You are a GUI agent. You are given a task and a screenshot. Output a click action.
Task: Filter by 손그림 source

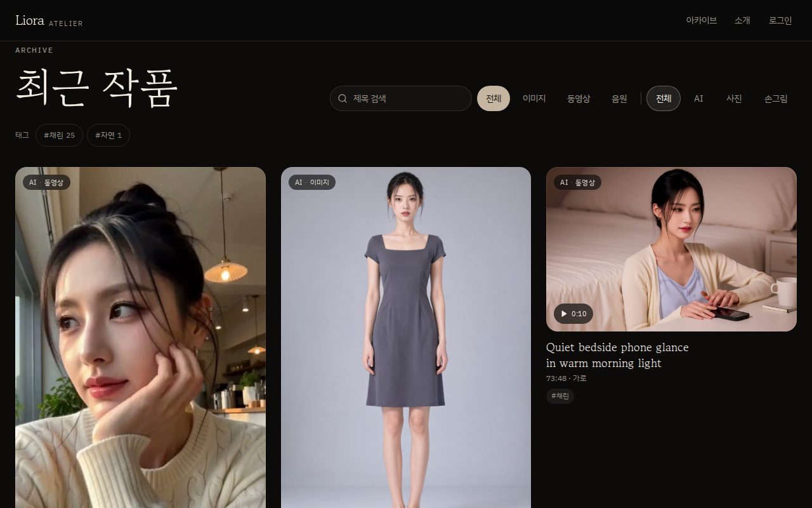pos(776,98)
